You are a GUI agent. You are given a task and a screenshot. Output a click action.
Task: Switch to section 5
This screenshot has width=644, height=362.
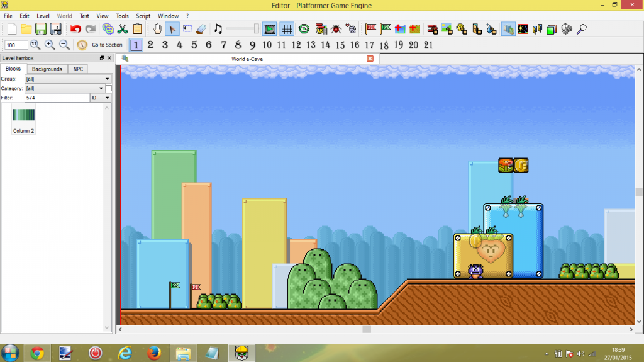[194, 45]
